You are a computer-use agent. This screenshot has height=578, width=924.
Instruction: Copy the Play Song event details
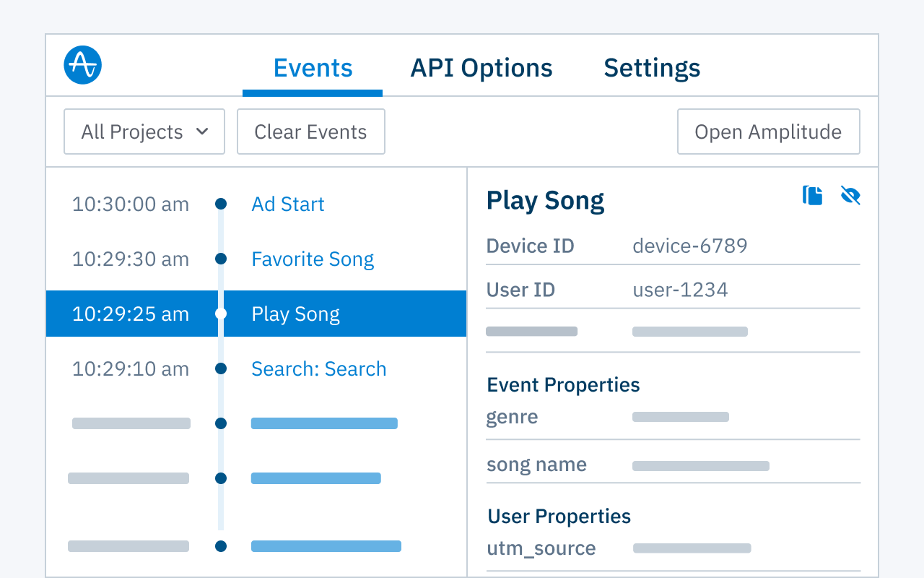coord(812,195)
